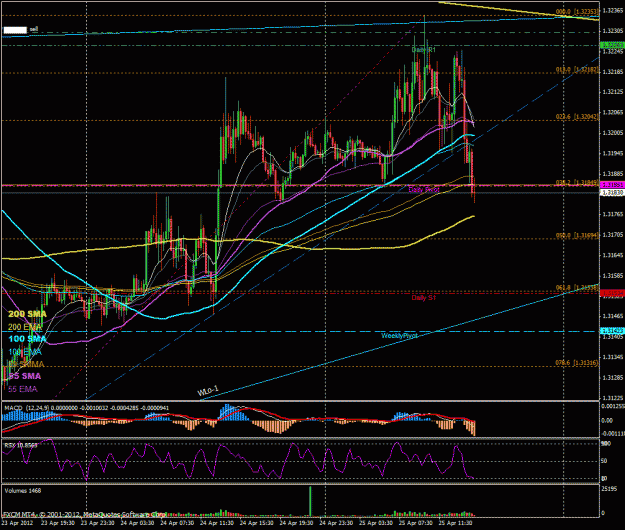Select the Daily S1 support label
Viewport: 625px width, 530px height.
[424, 298]
